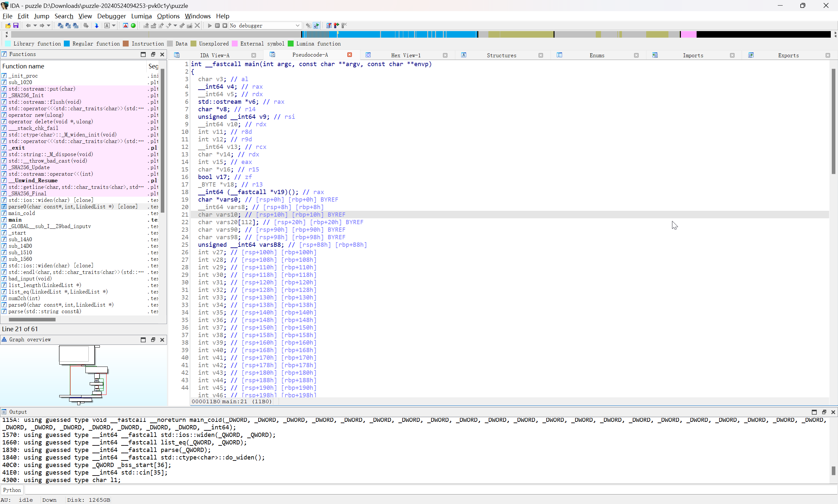This screenshot has width=838, height=504.
Task: Expand the dropdown beside the A icon
Action: (x=114, y=26)
